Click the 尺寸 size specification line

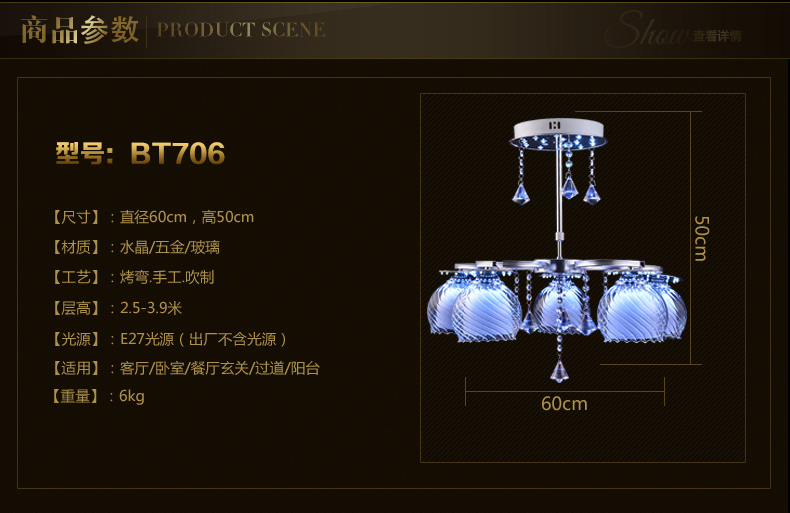[x=152, y=217]
